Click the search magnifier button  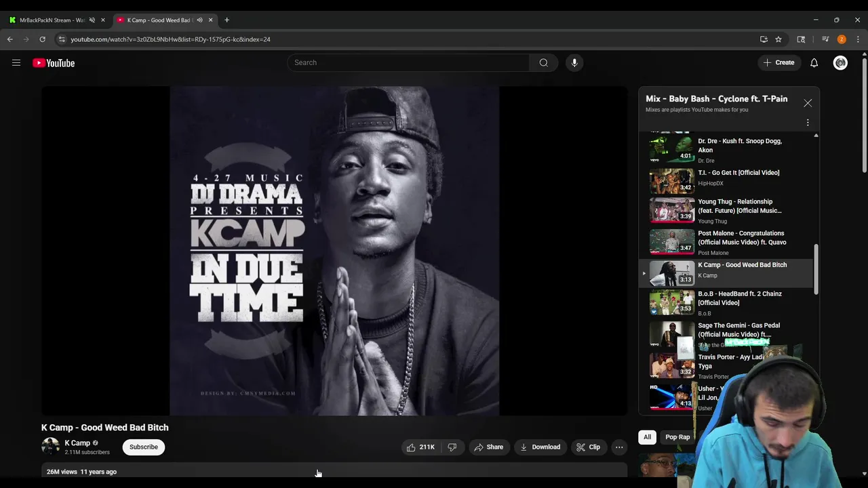point(544,62)
